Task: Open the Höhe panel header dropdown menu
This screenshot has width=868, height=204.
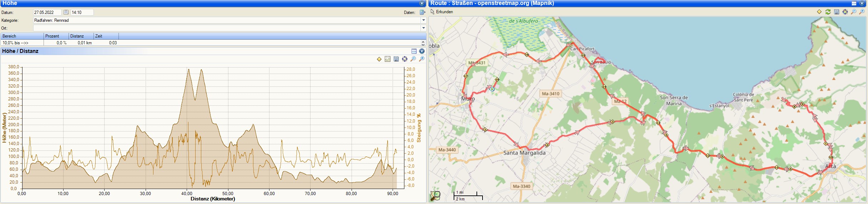Action: (422, 3)
